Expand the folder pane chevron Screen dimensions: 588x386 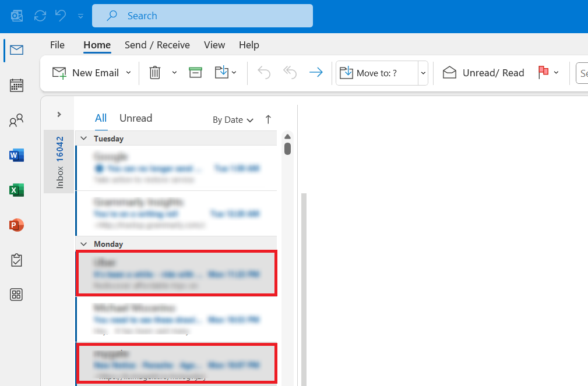click(x=59, y=114)
